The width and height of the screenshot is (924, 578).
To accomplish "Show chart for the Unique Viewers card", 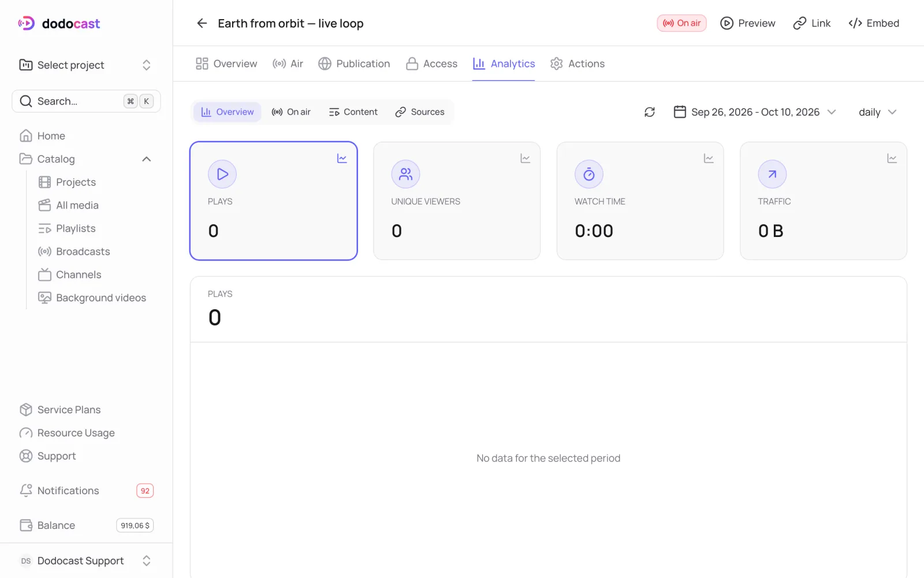I will point(526,158).
